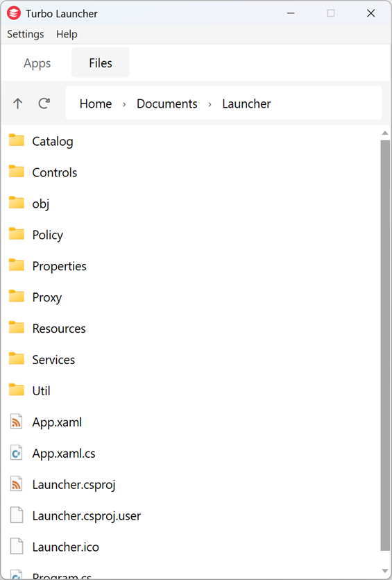392x580 pixels.
Task: Click the Launcher.csproj file icon
Action: click(x=16, y=484)
